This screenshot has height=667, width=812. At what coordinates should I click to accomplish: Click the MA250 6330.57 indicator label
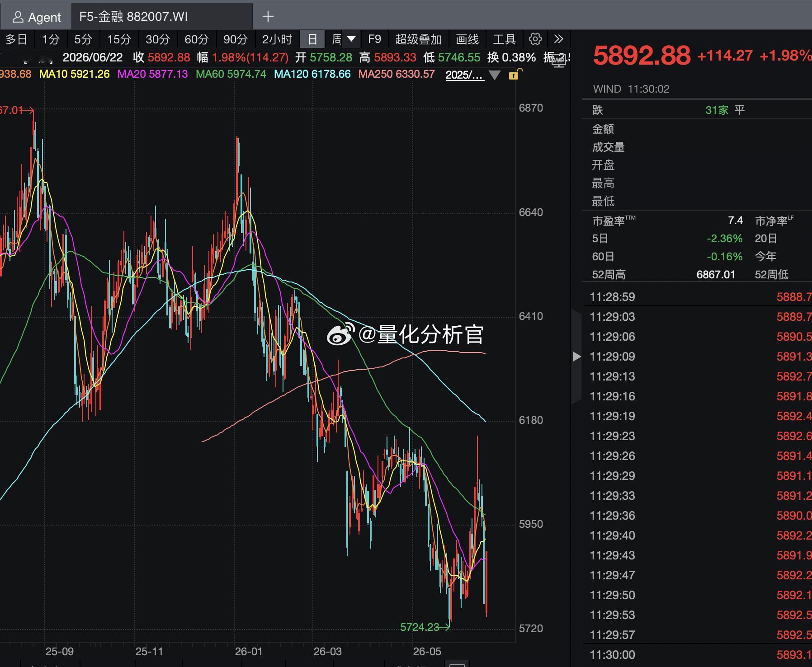coord(397,74)
